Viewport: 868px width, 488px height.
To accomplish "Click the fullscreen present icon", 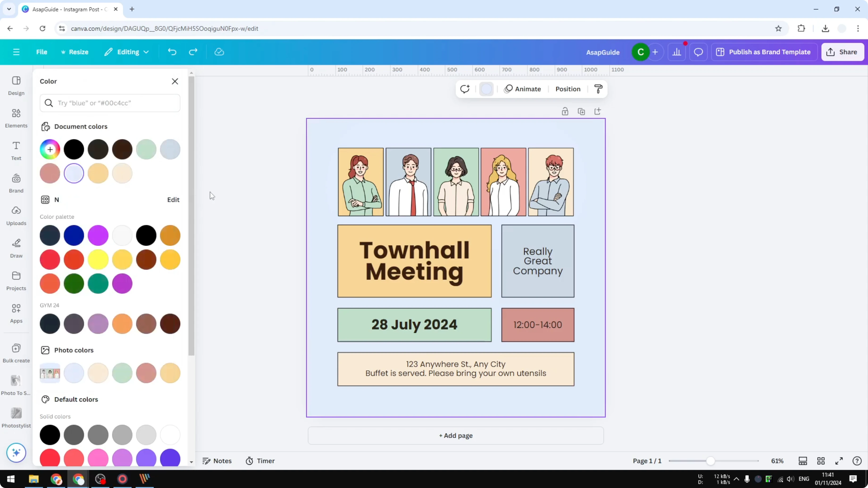I will pyautogui.click(x=839, y=461).
